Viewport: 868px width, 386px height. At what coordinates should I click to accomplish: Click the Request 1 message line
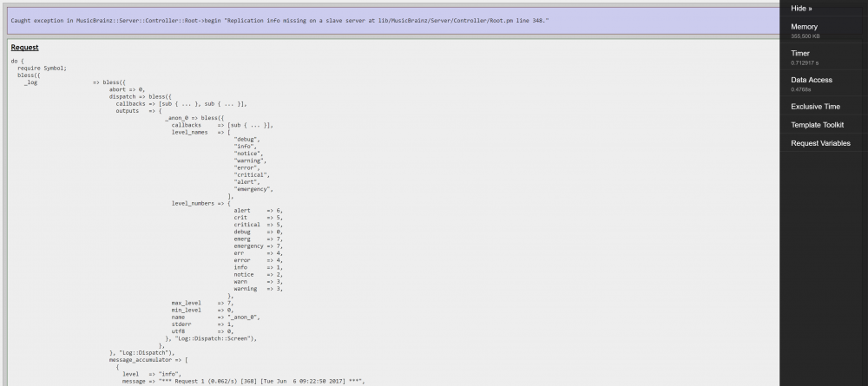[244, 382]
